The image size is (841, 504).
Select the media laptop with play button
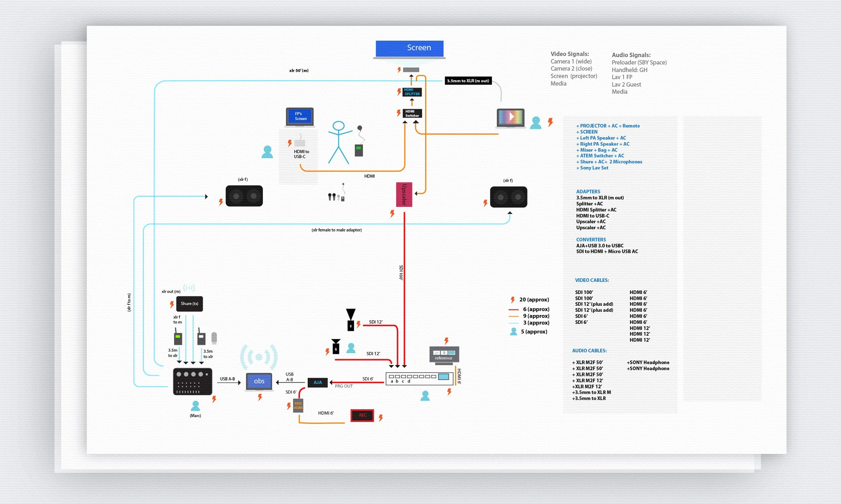pyautogui.click(x=510, y=118)
